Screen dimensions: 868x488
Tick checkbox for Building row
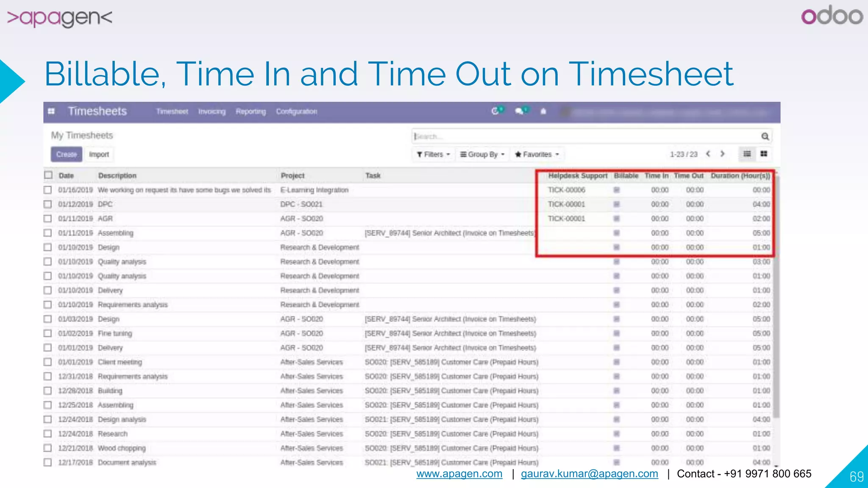point(48,391)
